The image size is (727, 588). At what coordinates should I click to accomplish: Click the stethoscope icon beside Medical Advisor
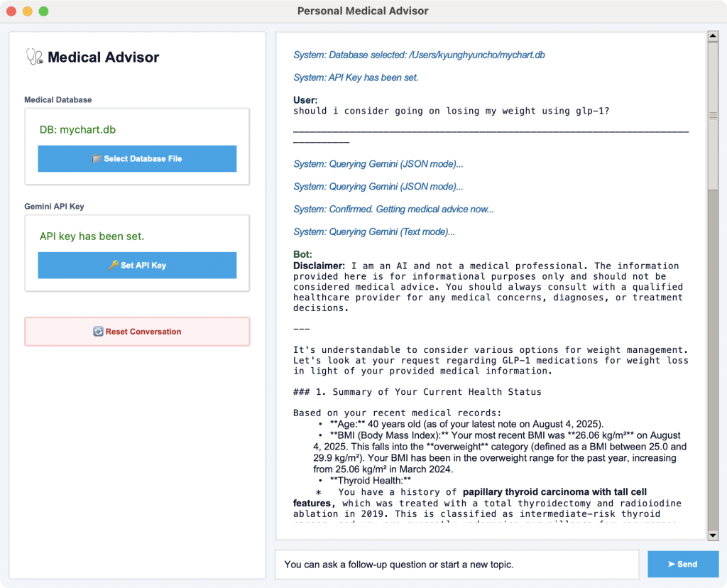pyautogui.click(x=34, y=57)
